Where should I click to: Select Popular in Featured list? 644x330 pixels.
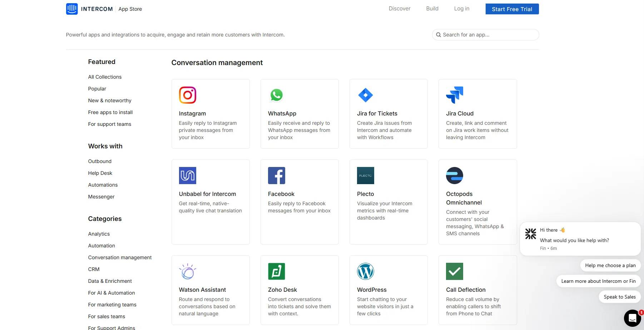[97, 89]
